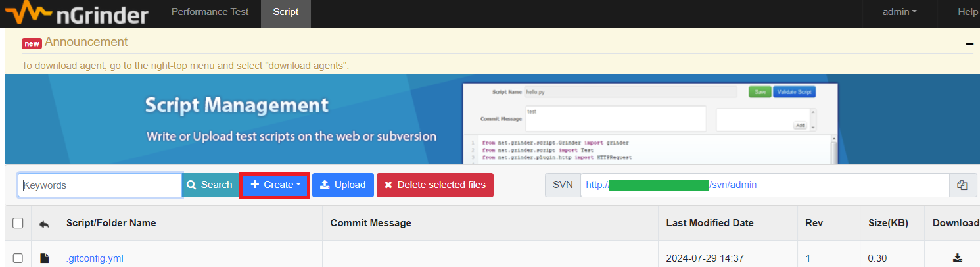Open the Help menu
The width and height of the screenshot is (980, 267).
tap(968, 12)
